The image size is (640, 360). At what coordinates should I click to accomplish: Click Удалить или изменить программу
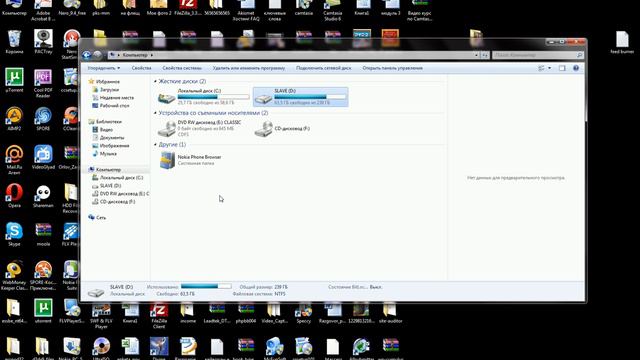[x=249, y=68]
